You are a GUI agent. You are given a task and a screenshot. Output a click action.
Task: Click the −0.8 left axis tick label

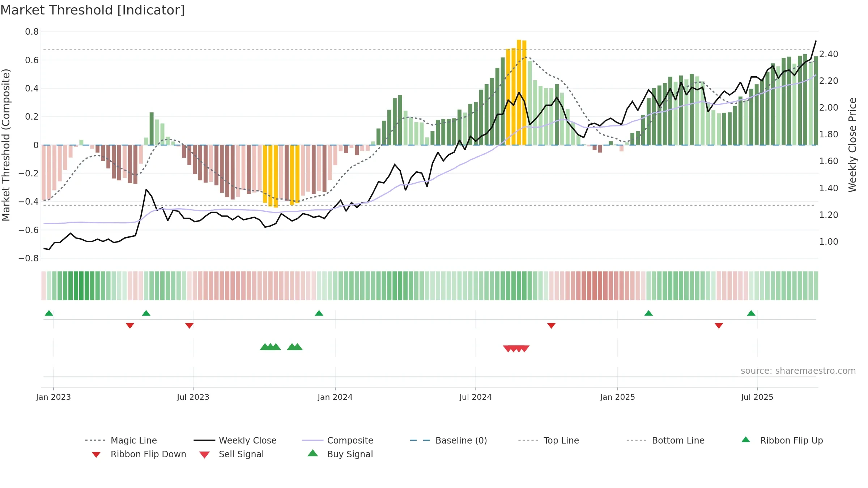point(29,258)
